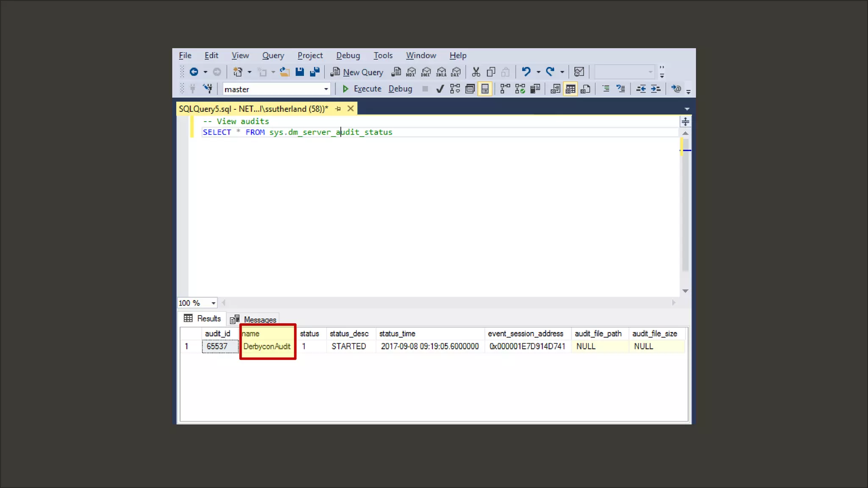Open the master database dropdown

tap(325, 89)
